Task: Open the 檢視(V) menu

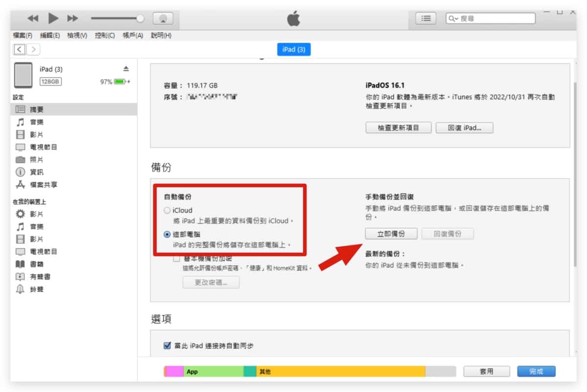Action: point(77,36)
